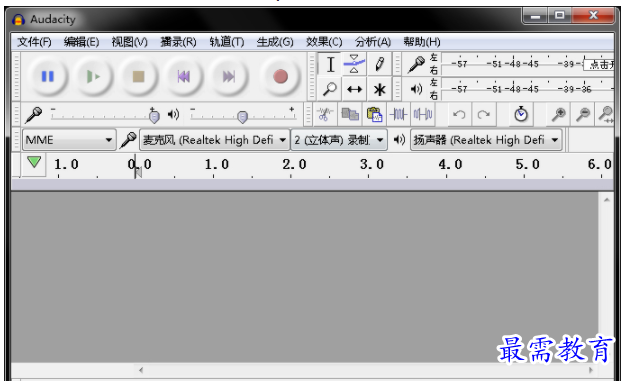Start recording with the red Record button
621x381 pixels.
click(x=280, y=76)
